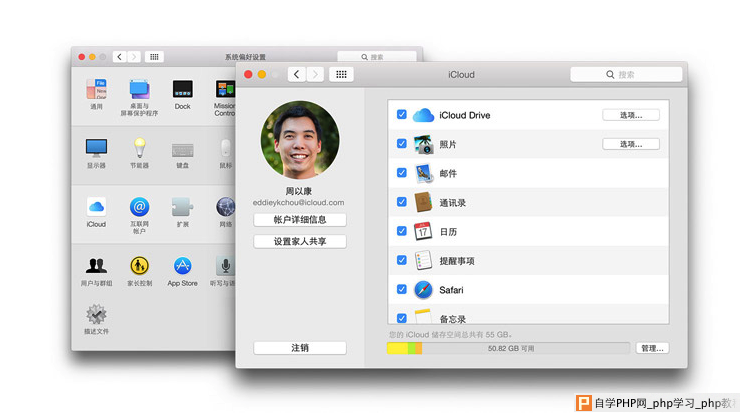Minimize the iCloud window with the yellow button
The image size is (745, 417).
point(262,75)
